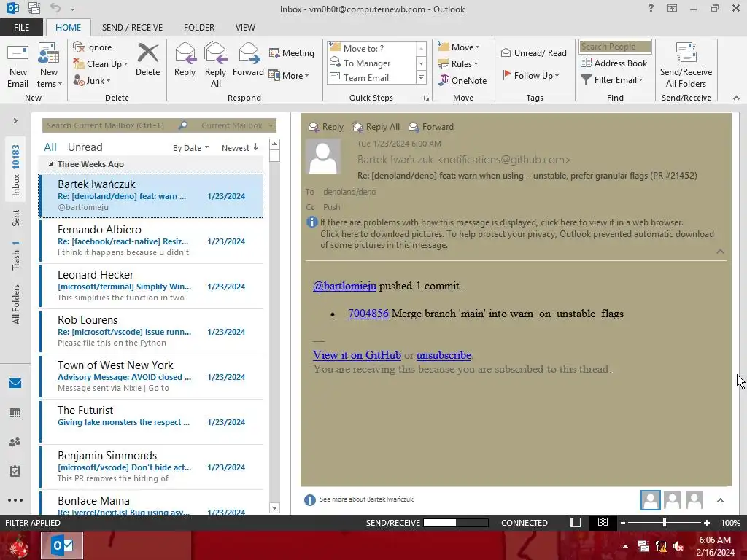This screenshot has width=747, height=560.
Task: Toggle Newest sort order
Action: 240,147
